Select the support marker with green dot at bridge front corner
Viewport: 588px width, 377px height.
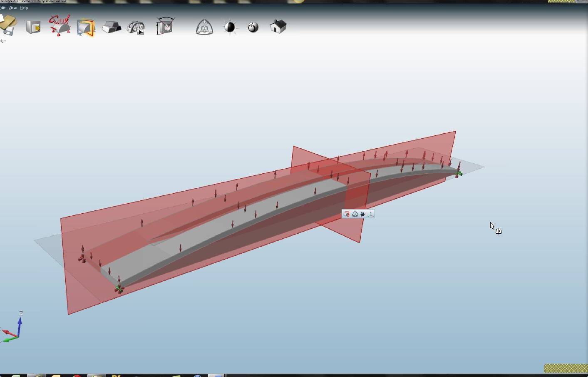(x=119, y=289)
